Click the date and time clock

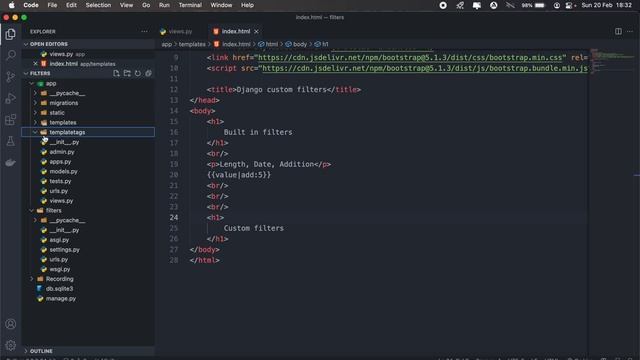tap(607, 5)
